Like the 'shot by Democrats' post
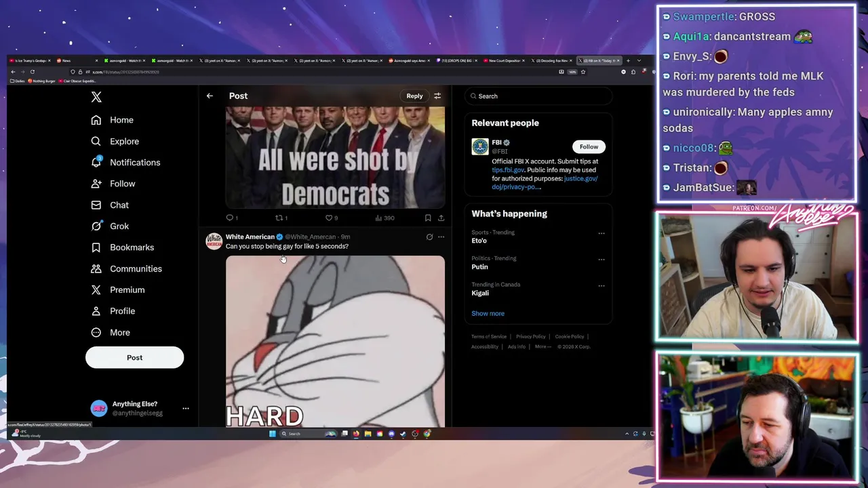 pyautogui.click(x=331, y=218)
